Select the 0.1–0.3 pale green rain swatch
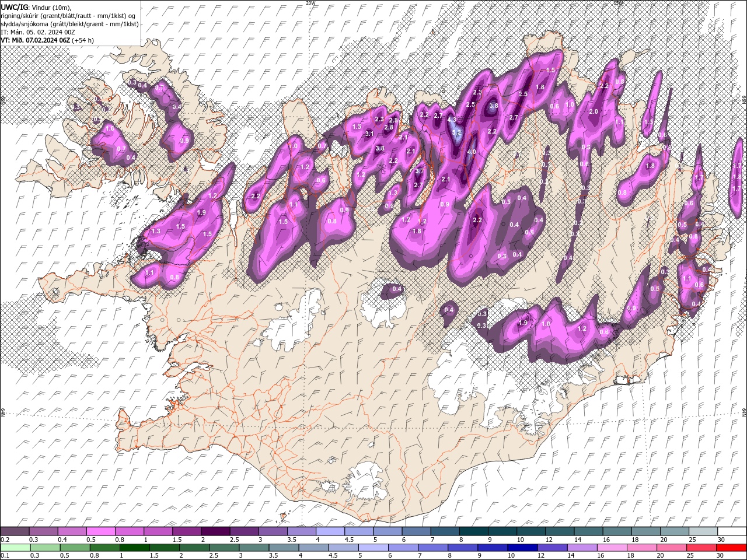 coord(15,548)
